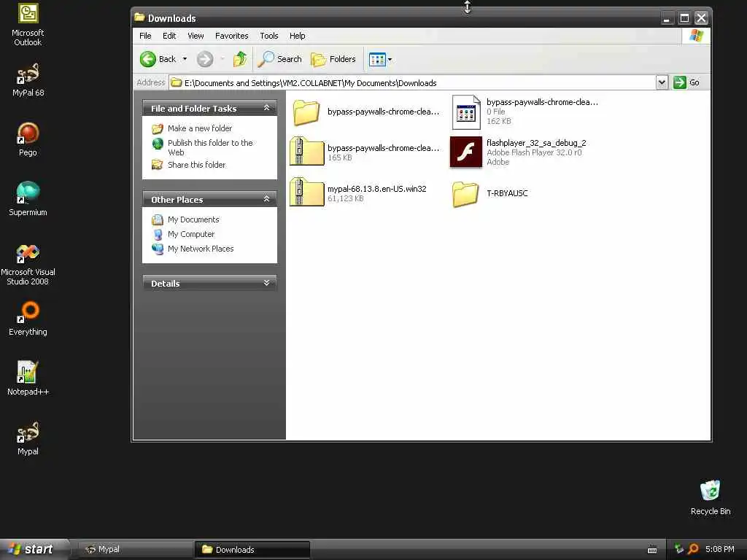Expand the Details panel

tap(267, 283)
